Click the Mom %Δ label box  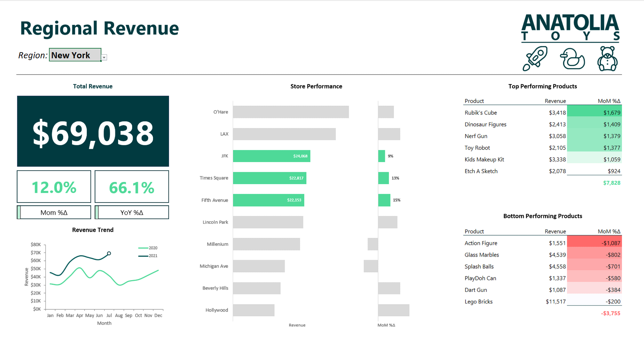pyautogui.click(x=54, y=213)
